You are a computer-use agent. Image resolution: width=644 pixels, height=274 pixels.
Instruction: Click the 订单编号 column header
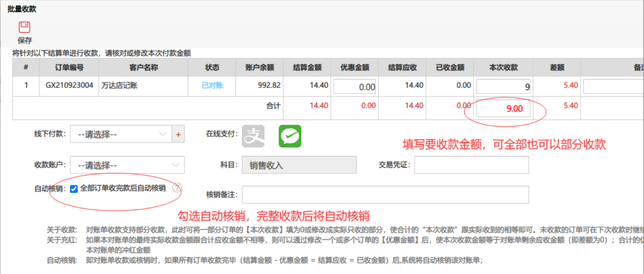tap(69, 67)
